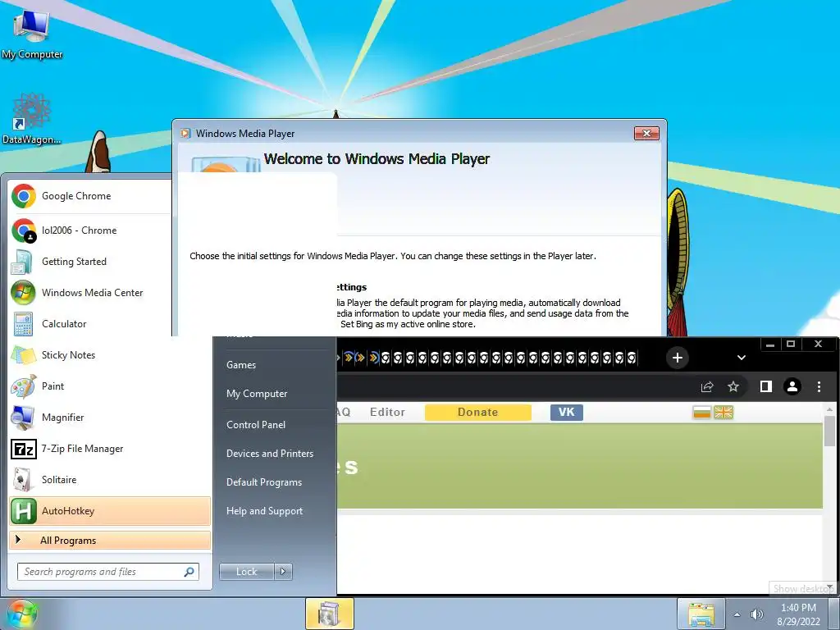Click the Chrome page scroll-up arrow
Screen dimensions: 840x630
pos(829,409)
